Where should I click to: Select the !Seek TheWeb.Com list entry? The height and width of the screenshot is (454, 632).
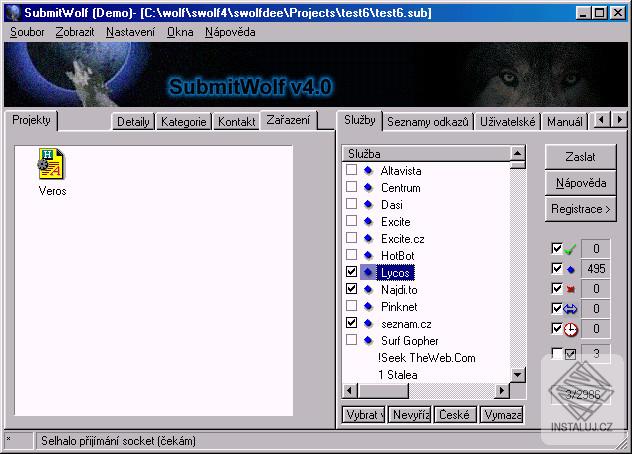(x=426, y=358)
